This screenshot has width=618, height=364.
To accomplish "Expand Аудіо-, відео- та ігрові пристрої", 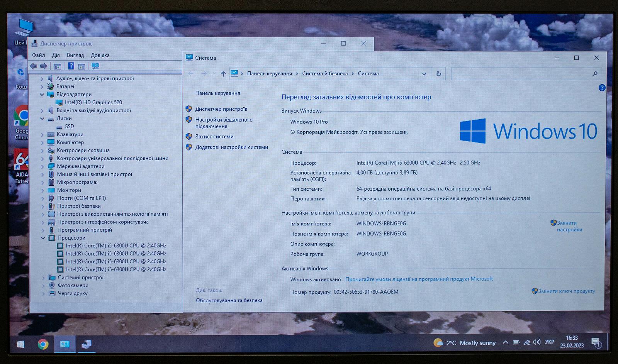I will 42,79.
